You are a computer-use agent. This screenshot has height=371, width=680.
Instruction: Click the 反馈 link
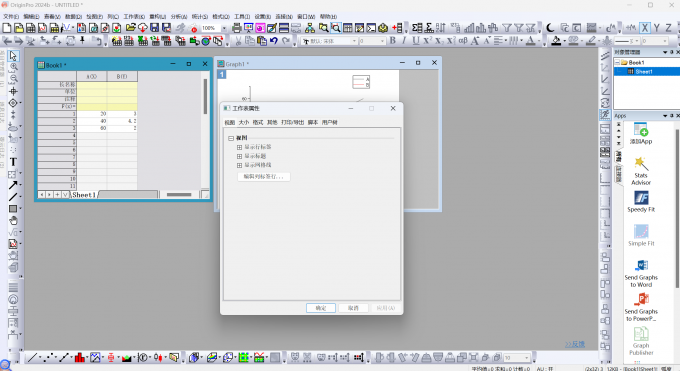575,344
